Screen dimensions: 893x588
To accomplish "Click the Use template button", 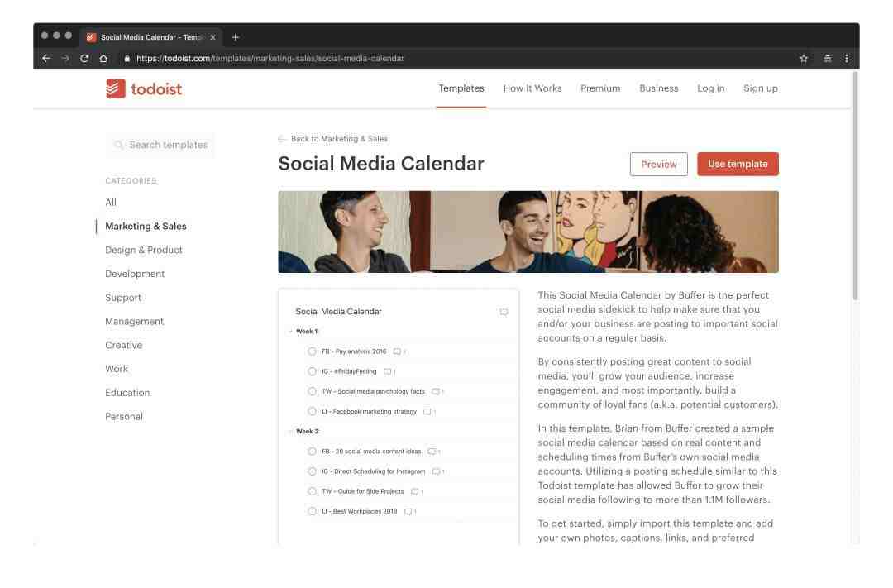I will click(738, 164).
